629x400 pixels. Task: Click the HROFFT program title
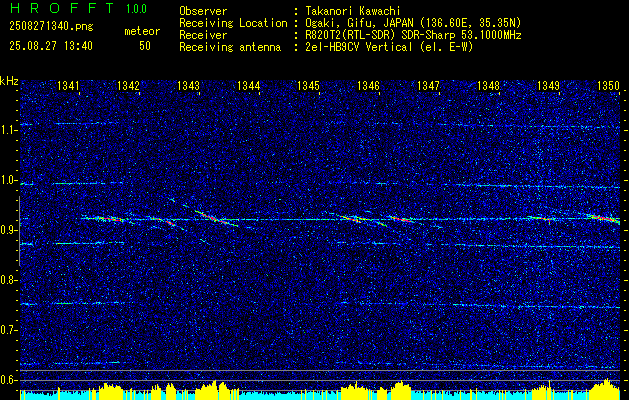61,8
